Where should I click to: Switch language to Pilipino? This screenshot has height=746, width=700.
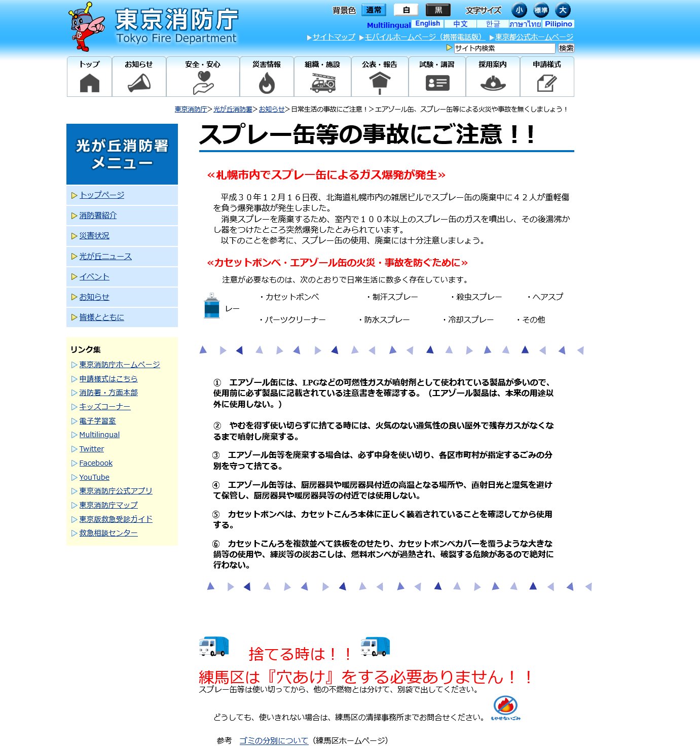pos(559,24)
